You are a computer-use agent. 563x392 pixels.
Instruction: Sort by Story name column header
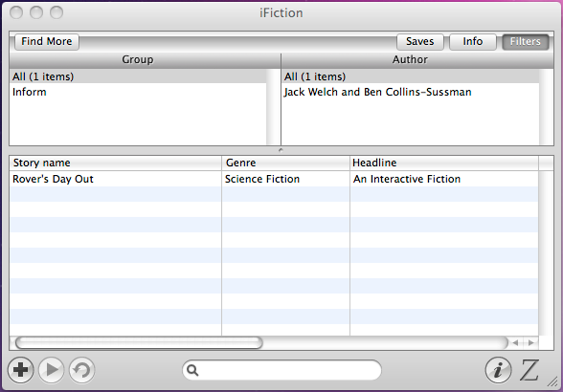tap(42, 163)
